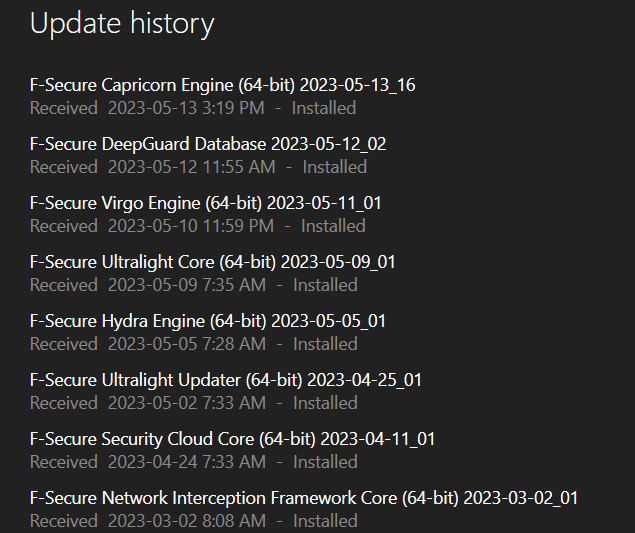Click the 2023-04-24 7:33 AM received timestamp
Screen dimensions: 635x533
[x=186, y=462]
